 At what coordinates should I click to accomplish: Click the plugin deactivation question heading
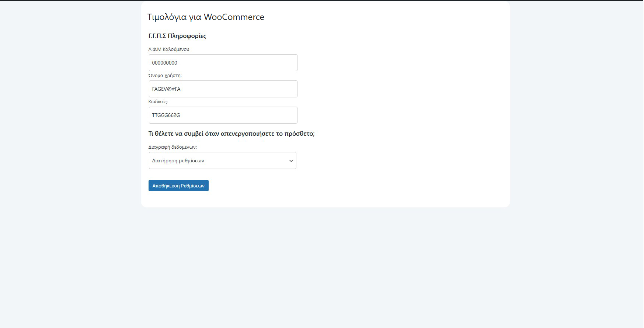[x=231, y=134]
